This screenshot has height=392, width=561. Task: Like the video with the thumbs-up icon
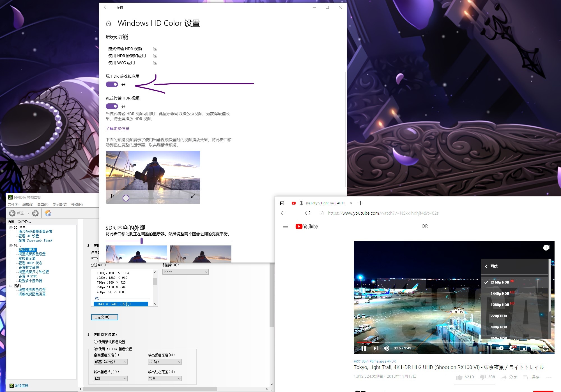[x=459, y=377]
